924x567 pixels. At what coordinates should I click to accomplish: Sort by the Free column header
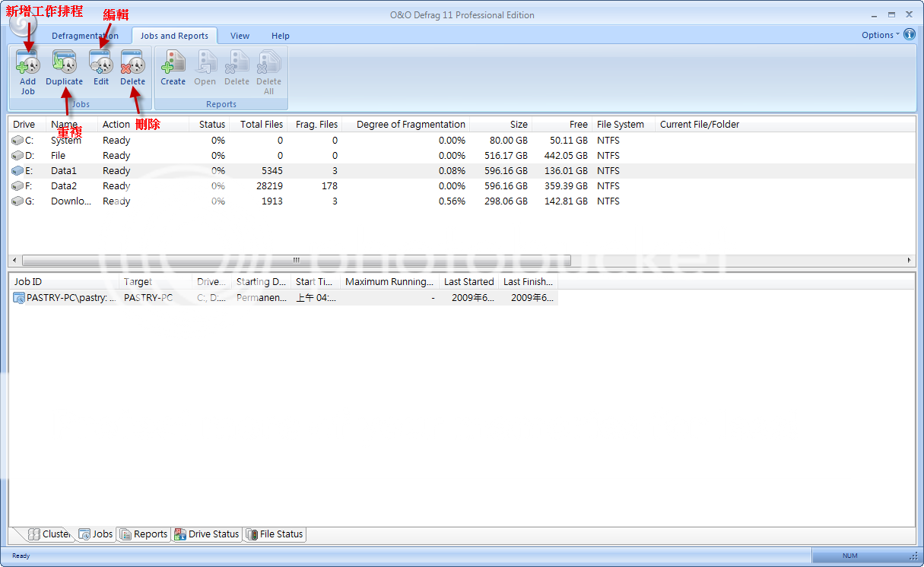point(562,125)
